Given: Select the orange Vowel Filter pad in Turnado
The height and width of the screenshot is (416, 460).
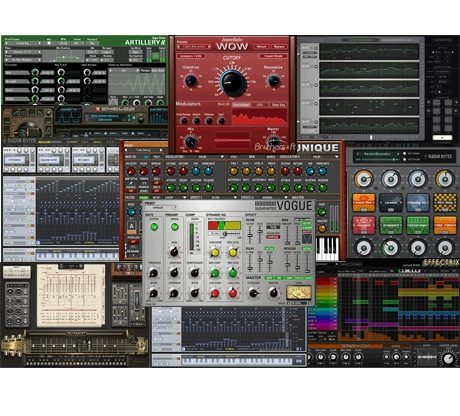Looking at the screenshot, I should coord(364,203).
